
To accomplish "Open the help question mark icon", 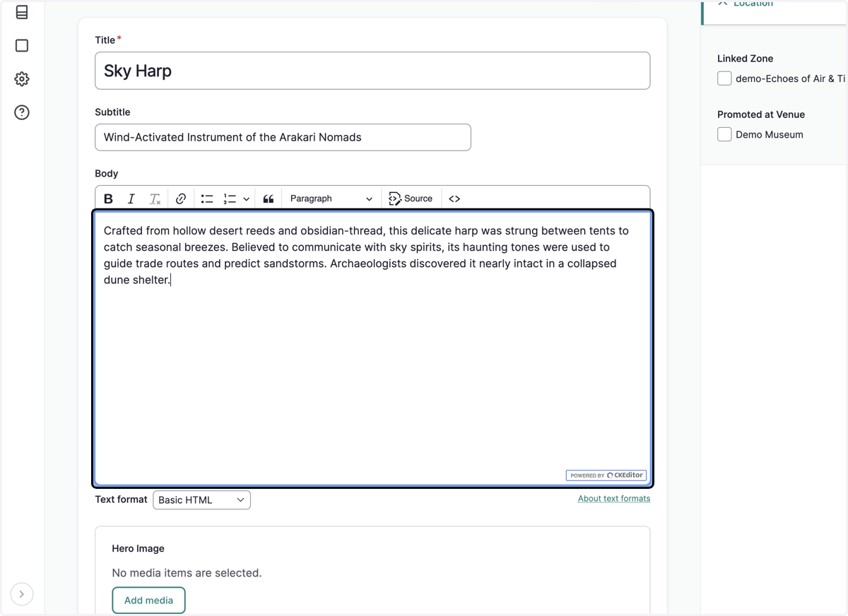I will click(22, 112).
